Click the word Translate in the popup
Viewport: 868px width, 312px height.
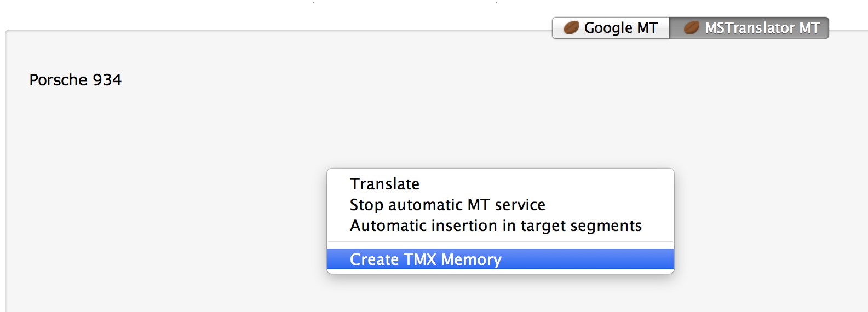385,184
